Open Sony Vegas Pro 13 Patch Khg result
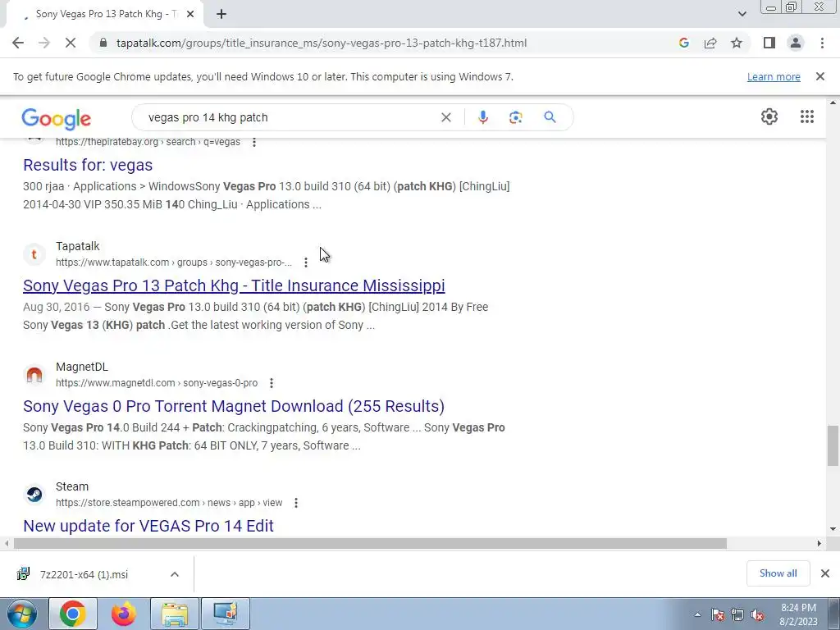Viewport: 840px width, 630px height. pyautogui.click(x=234, y=285)
